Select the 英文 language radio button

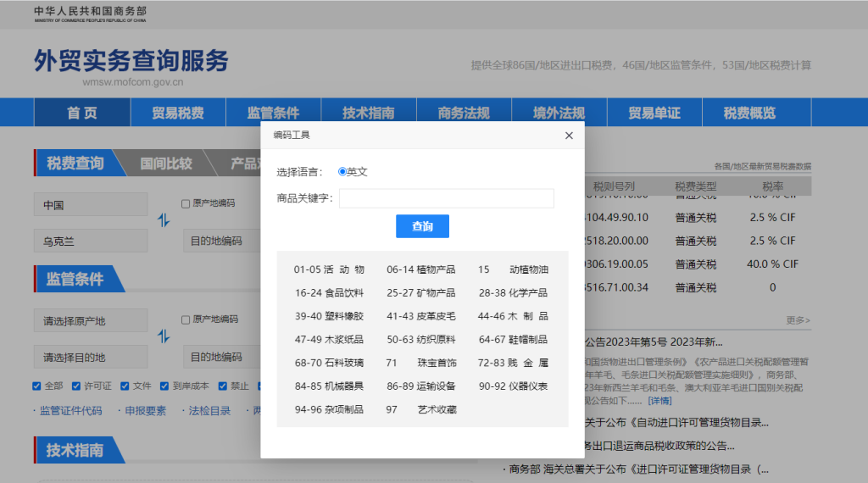click(342, 172)
